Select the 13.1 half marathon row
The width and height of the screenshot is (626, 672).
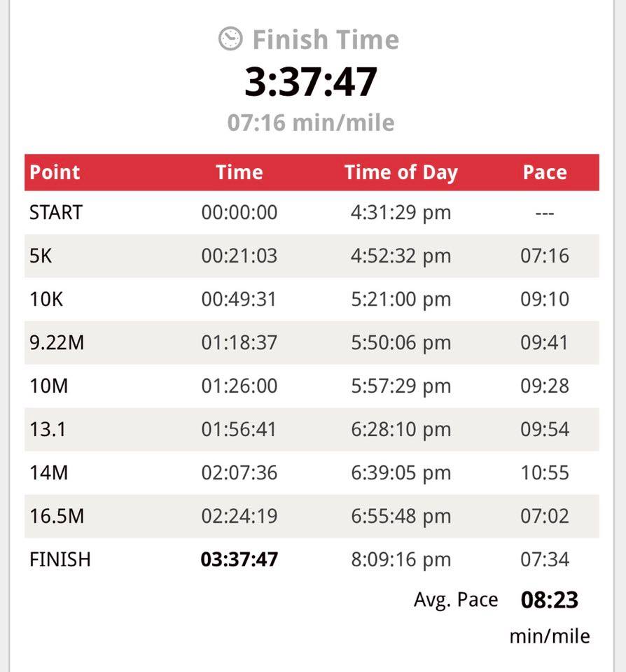[x=312, y=429]
